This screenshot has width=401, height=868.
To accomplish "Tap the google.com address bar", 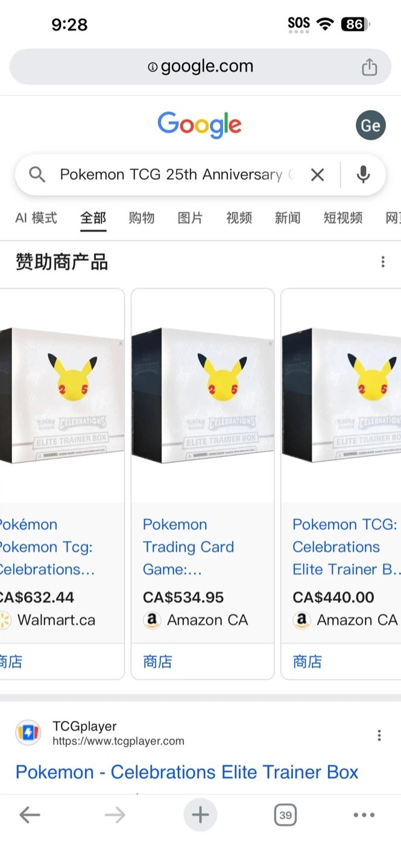I will point(200,67).
